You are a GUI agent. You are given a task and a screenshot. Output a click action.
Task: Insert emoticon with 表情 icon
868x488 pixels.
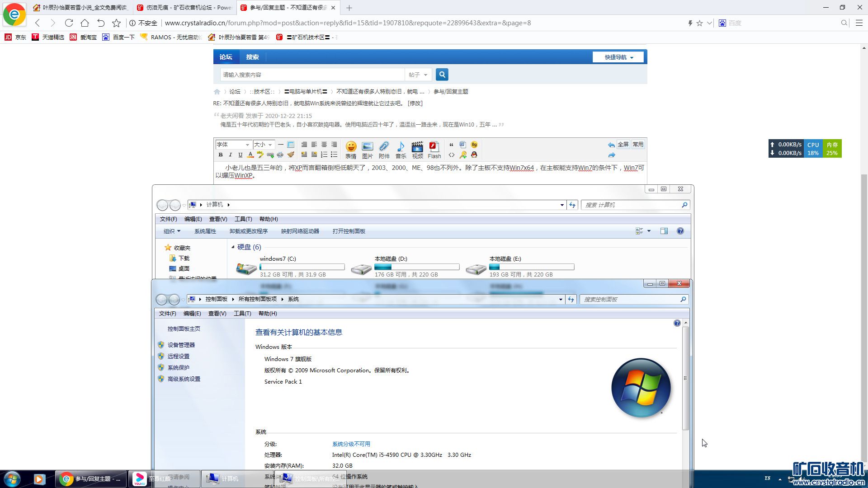pyautogui.click(x=351, y=149)
